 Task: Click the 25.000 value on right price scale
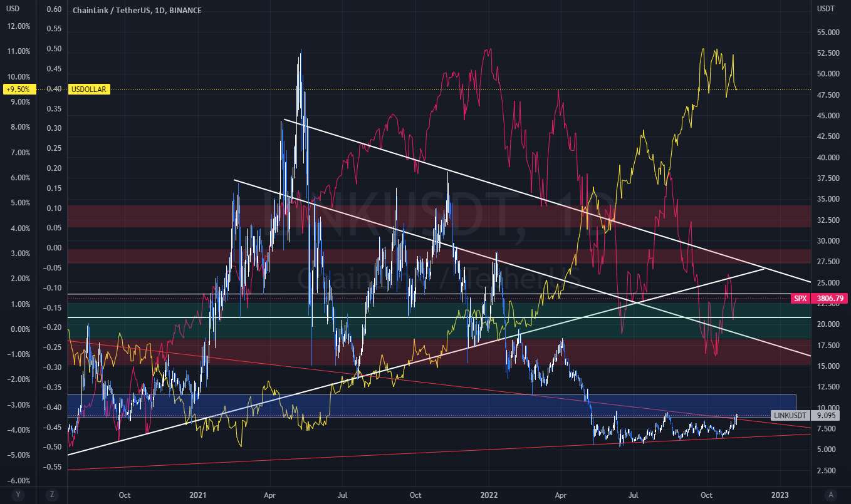click(828, 282)
